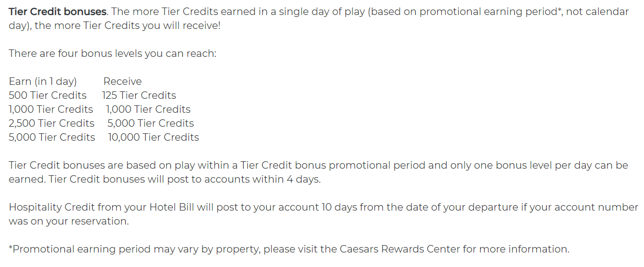Click the "500 Tier Credits" earn value

pos(47,95)
